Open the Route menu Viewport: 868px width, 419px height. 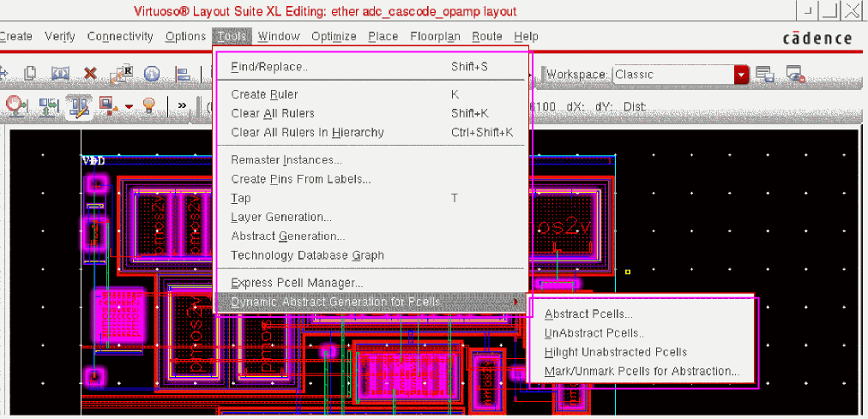(487, 37)
